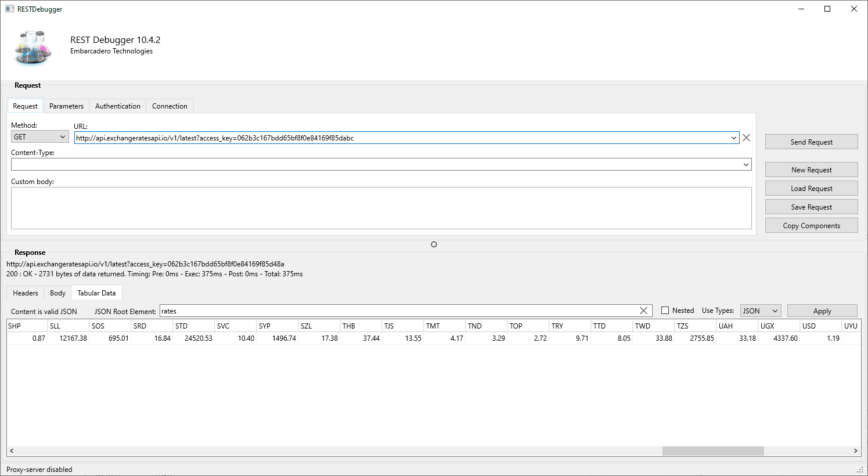Check the Nested data option for tabular view
The image size is (868, 476).
coord(664,310)
